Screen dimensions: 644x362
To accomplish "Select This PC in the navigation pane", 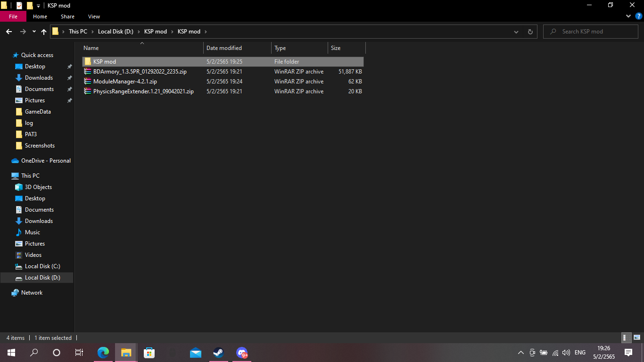I will [x=30, y=176].
